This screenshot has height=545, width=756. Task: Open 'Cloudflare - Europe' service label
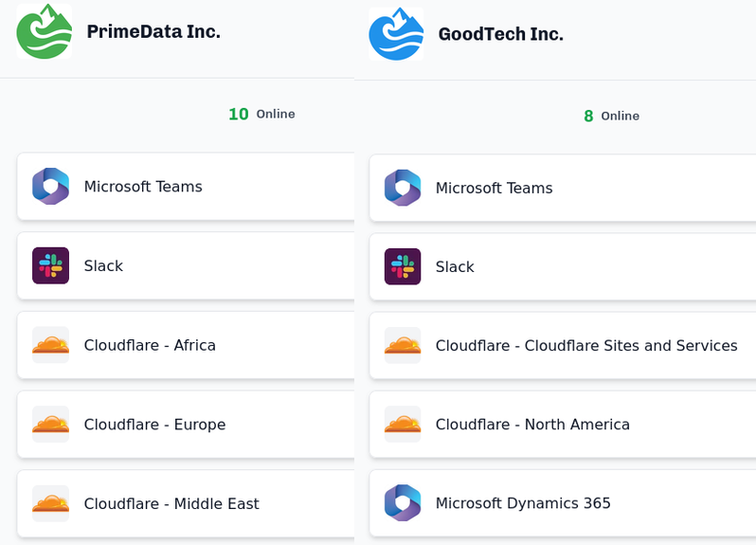coord(154,424)
